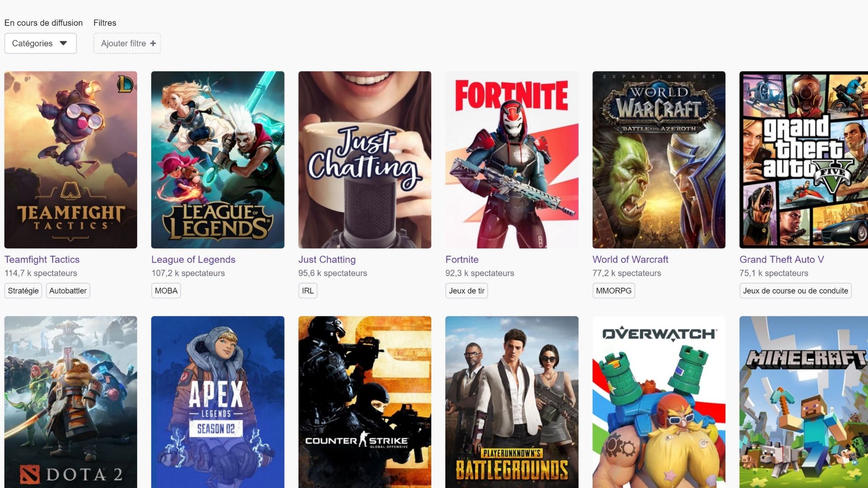Follow the Fortnite title link
The height and width of the screenshot is (488, 868).
point(462,259)
